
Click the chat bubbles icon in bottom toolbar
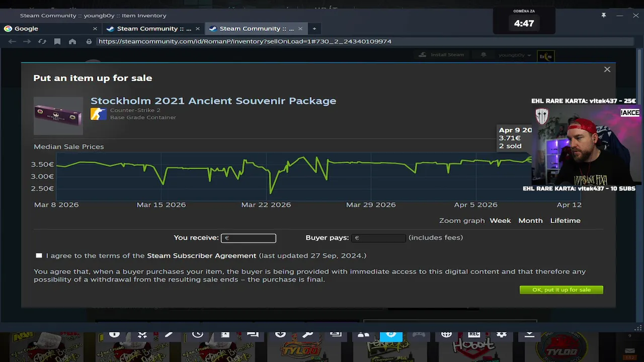(253, 334)
